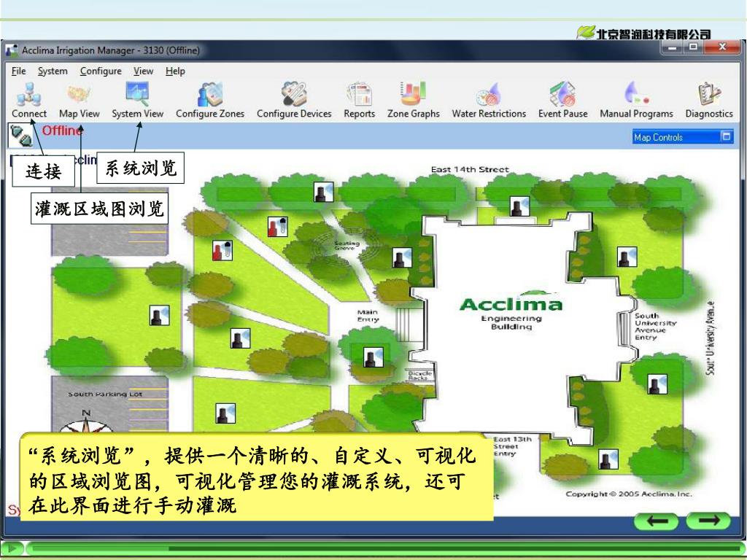Click the Connect toolbar icon
This screenshot has height=560, width=747.
29,100
